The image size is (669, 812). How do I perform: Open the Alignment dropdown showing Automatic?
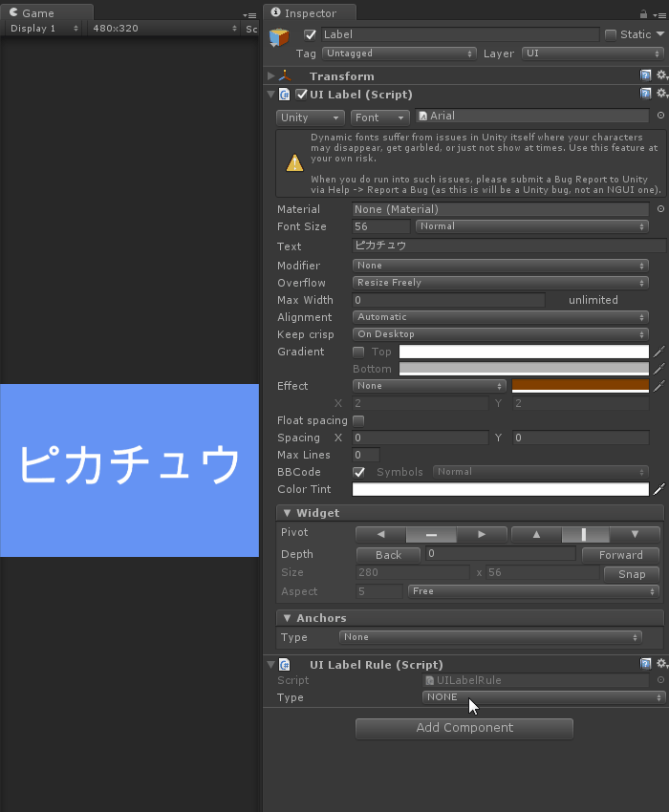(x=500, y=317)
